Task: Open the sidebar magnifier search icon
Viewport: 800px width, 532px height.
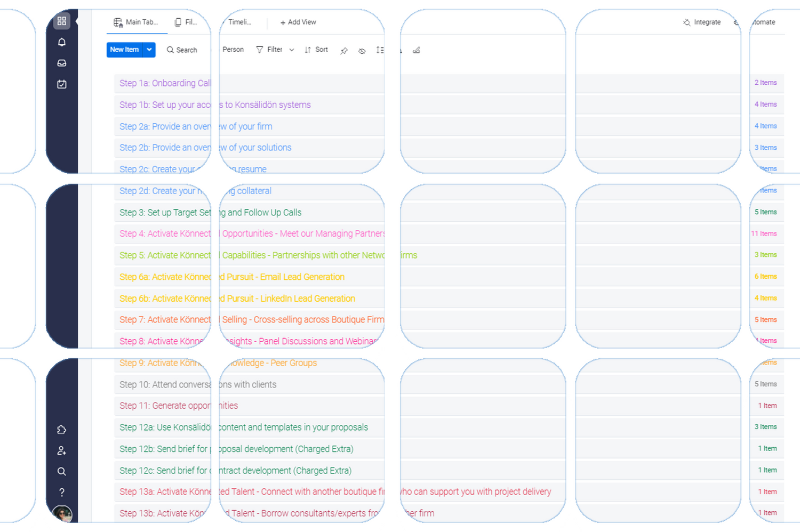Action: (62, 471)
